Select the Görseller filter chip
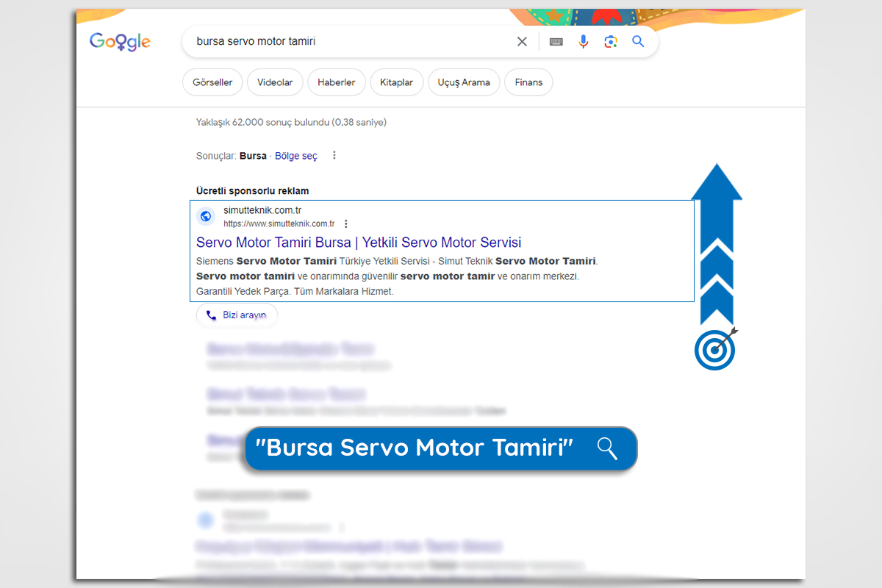This screenshot has width=882, height=588. click(212, 82)
